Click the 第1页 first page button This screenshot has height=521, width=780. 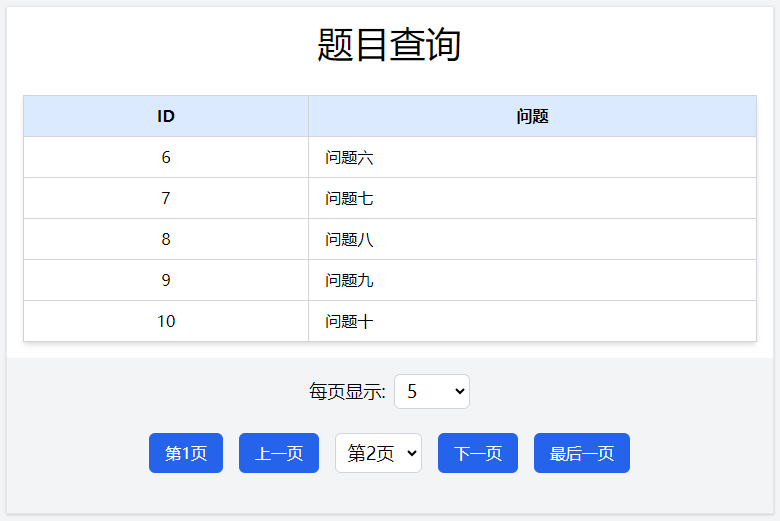[185, 453]
